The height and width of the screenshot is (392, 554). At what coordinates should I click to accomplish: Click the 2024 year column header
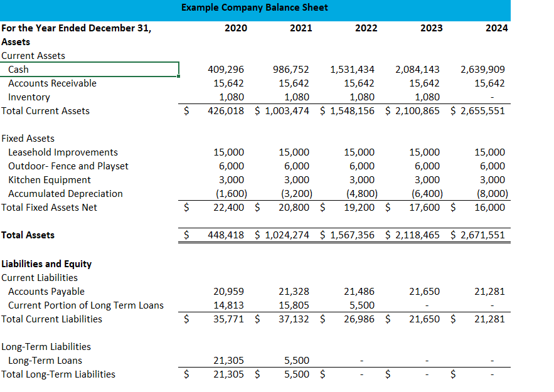point(496,28)
